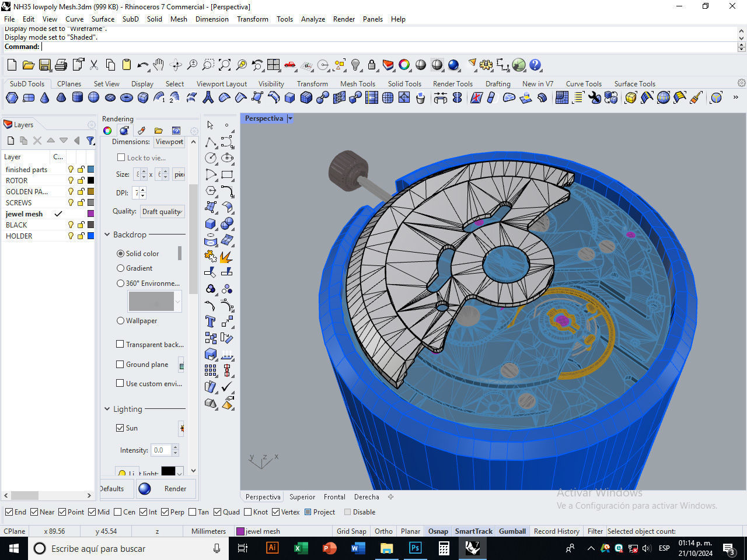Click the Open file folder icon
Image resolution: width=747 pixels, height=560 pixels.
point(28,65)
